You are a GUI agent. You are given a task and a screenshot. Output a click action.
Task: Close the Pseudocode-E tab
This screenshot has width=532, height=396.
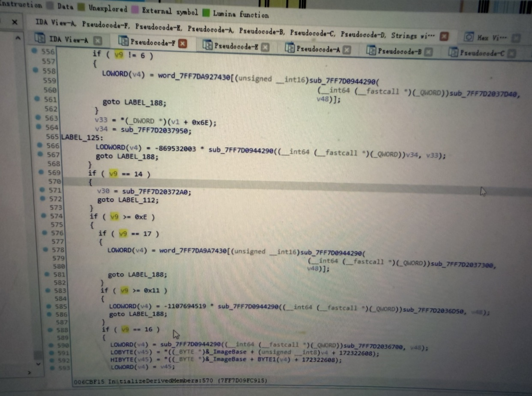pyautogui.click(x=265, y=47)
